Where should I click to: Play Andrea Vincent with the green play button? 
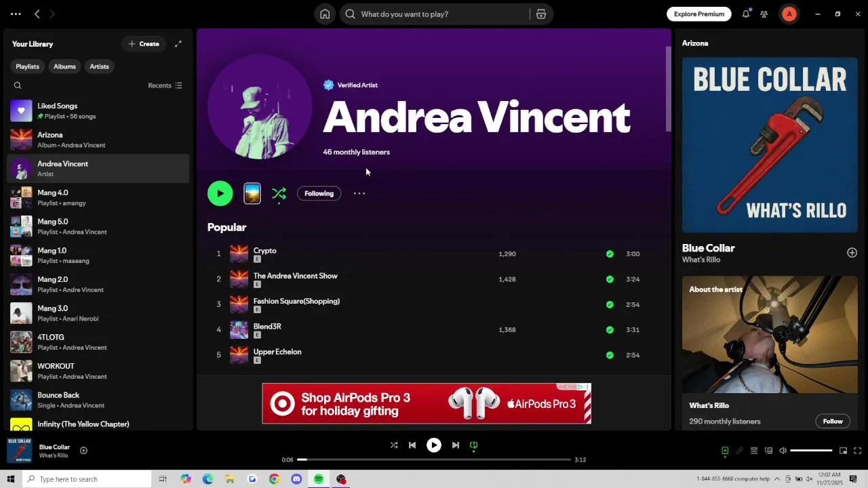(220, 193)
